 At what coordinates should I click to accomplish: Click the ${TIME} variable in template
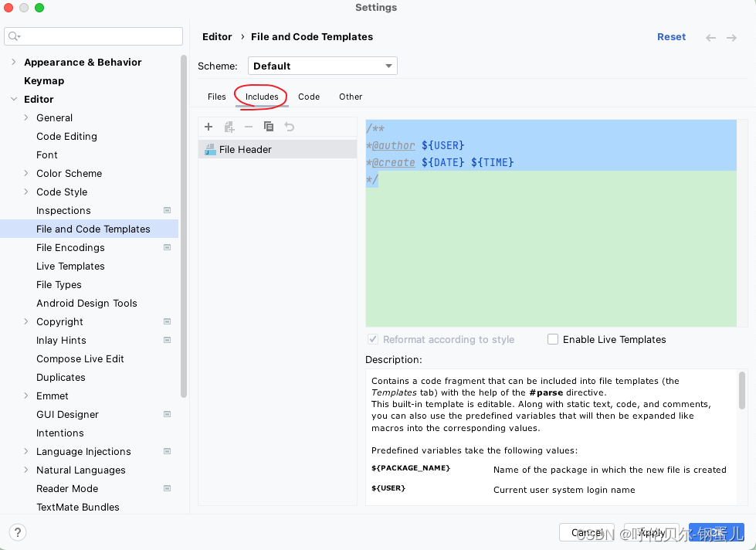pyautogui.click(x=492, y=162)
